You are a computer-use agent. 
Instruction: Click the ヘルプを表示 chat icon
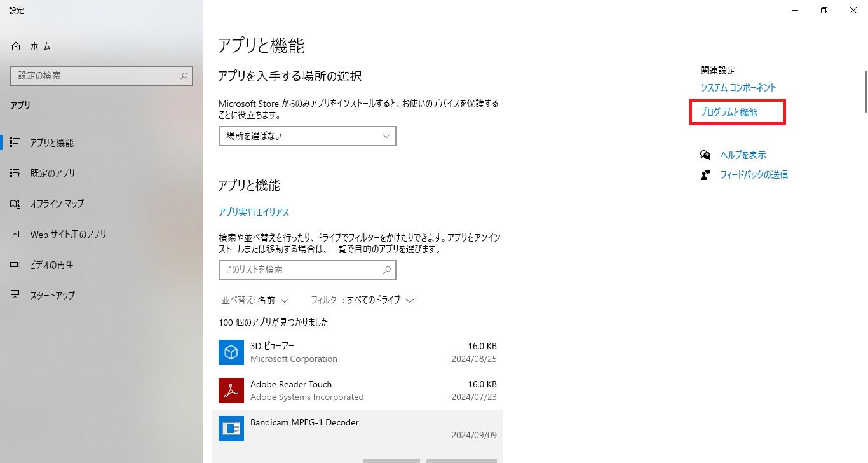pos(705,155)
